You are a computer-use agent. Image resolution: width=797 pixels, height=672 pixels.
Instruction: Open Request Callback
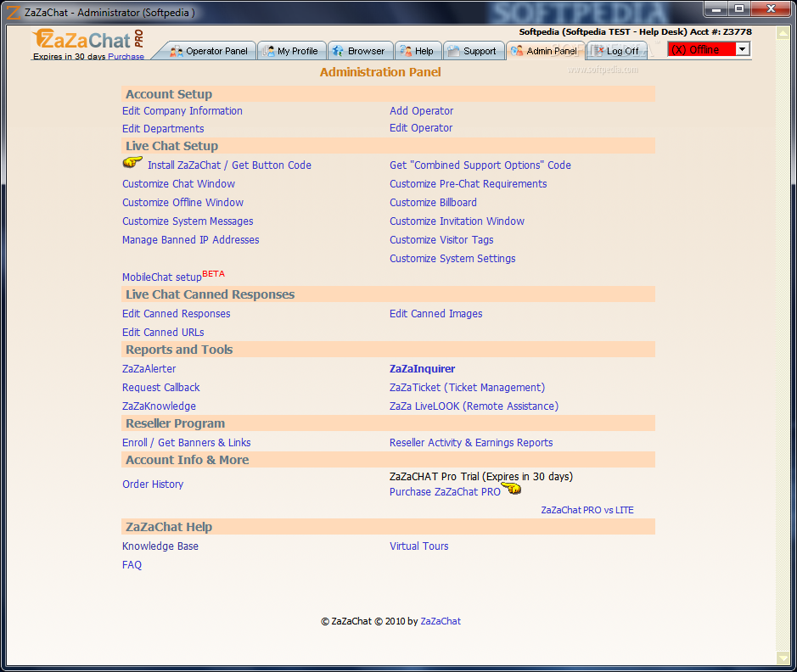160,388
